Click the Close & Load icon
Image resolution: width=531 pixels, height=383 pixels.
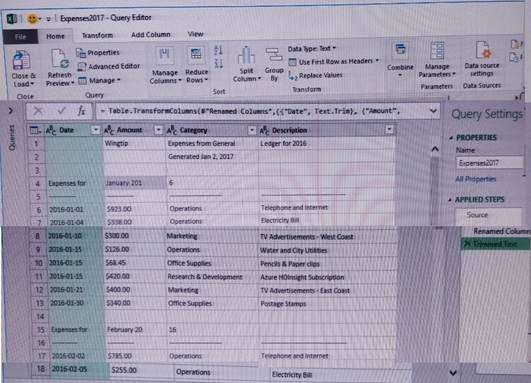pyautogui.click(x=22, y=60)
